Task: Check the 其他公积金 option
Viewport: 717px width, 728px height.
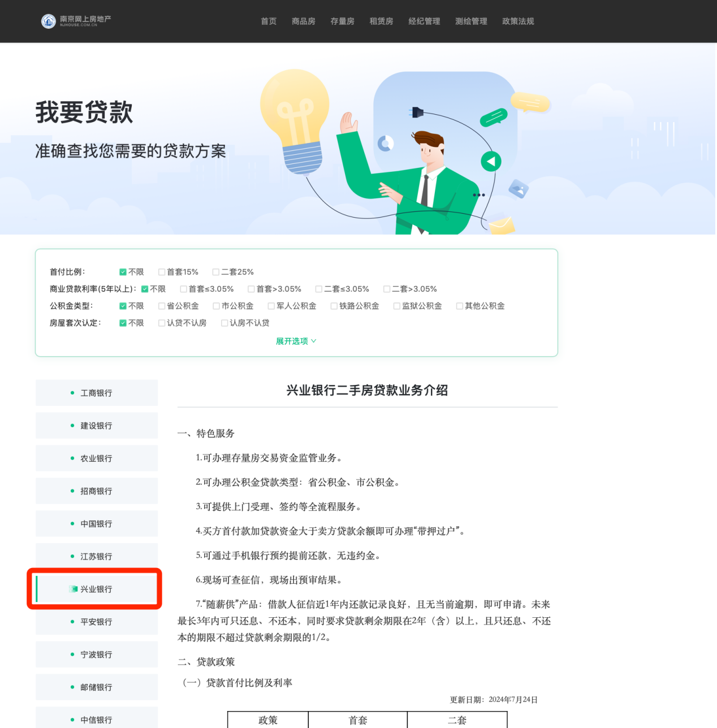Action: point(460,306)
